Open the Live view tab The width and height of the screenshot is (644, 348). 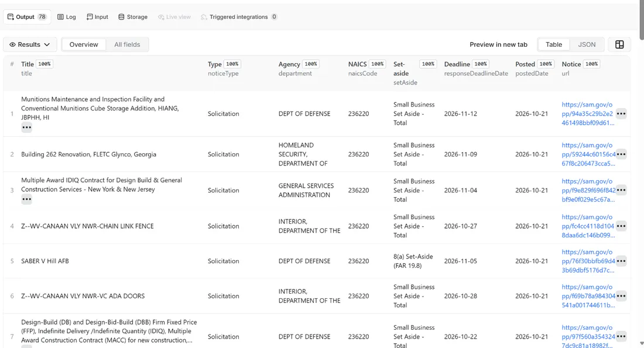pos(174,17)
